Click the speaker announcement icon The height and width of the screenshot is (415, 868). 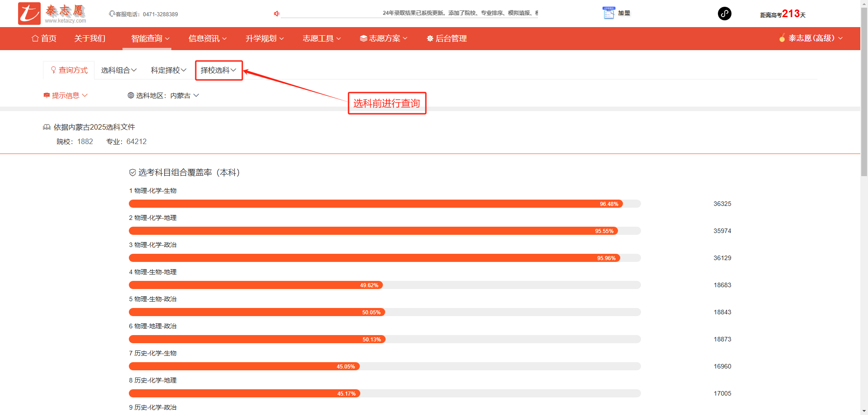[277, 14]
